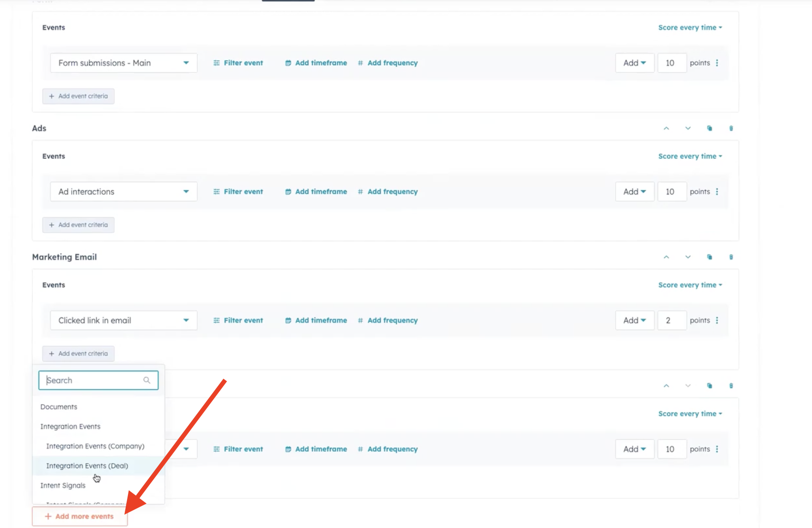Open the Score every time dropdown for Ads
The image size is (812, 528).
coord(690,156)
